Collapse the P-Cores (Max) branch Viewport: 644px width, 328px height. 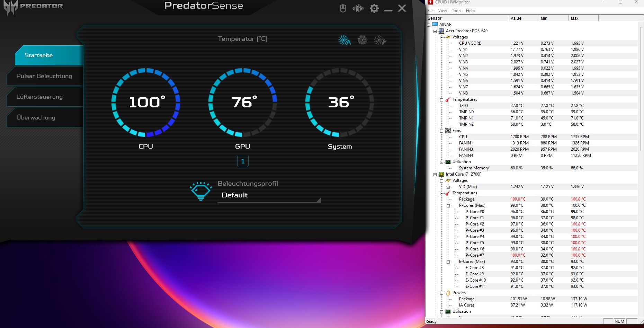(448, 206)
